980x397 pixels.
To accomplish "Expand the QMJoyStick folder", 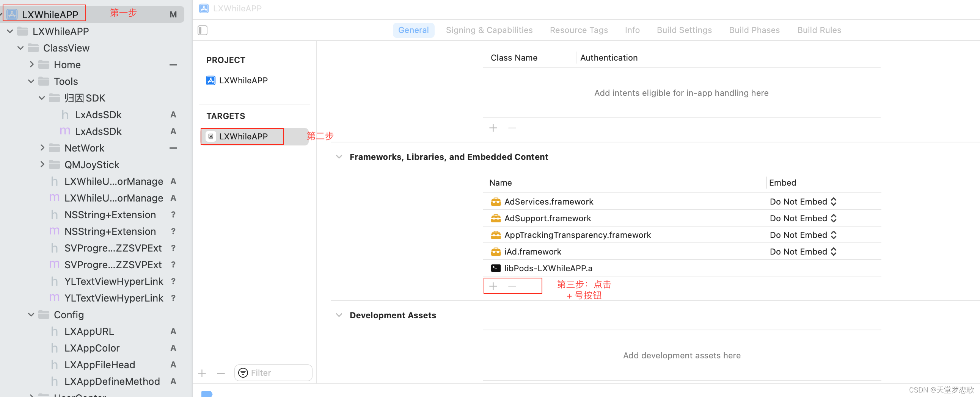I will pos(42,164).
